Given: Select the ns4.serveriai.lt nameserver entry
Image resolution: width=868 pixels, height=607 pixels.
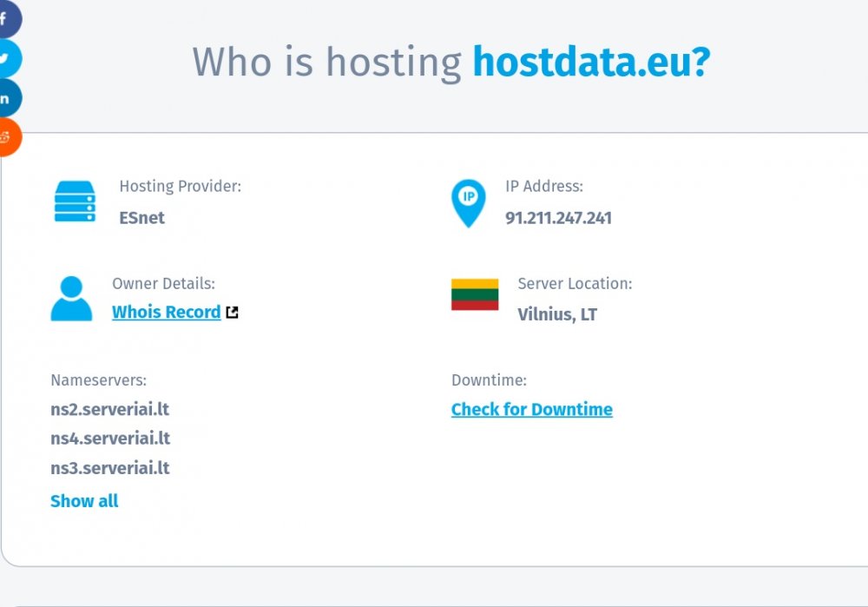Looking at the screenshot, I should coord(109,439).
